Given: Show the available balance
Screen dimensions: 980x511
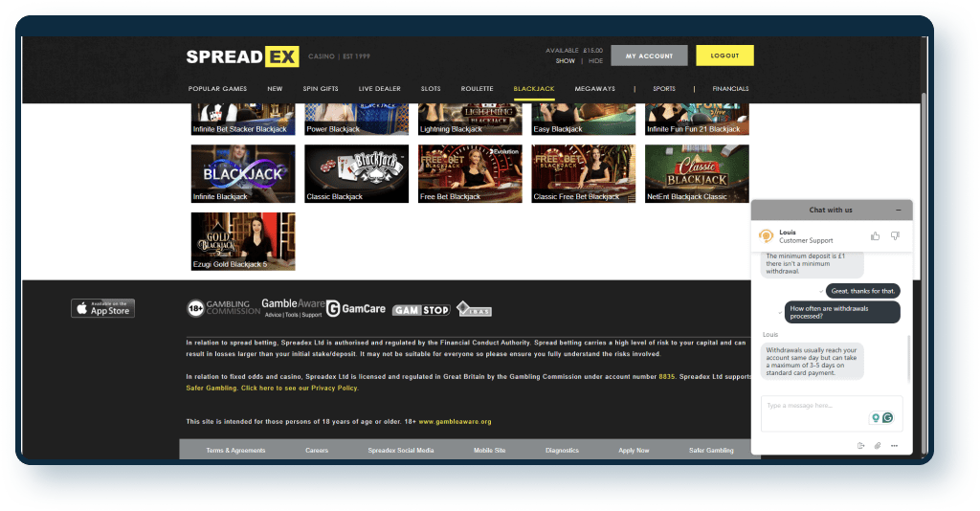Looking at the screenshot, I should (565, 61).
